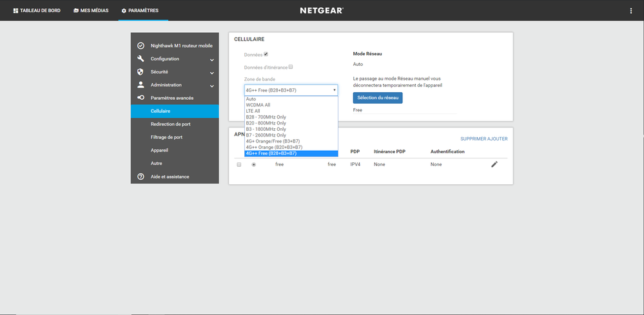The height and width of the screenshot is (315, 644).
Task: Click the Aide et assistance question icon
Action: tap(141, 177)
